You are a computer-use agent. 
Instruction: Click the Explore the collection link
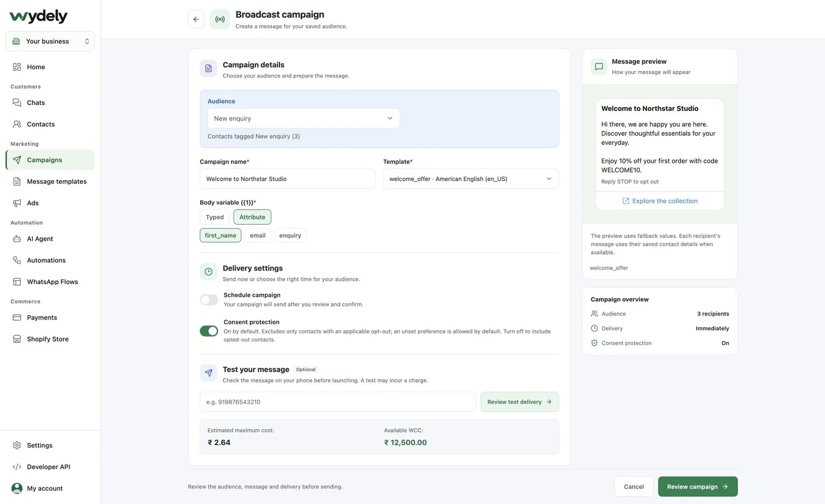660,201
